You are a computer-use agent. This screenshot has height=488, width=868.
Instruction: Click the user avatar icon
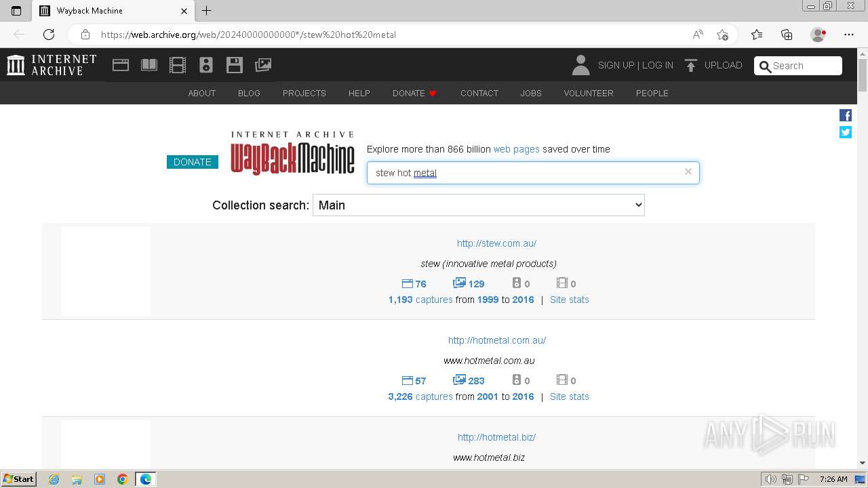[580, 65]
